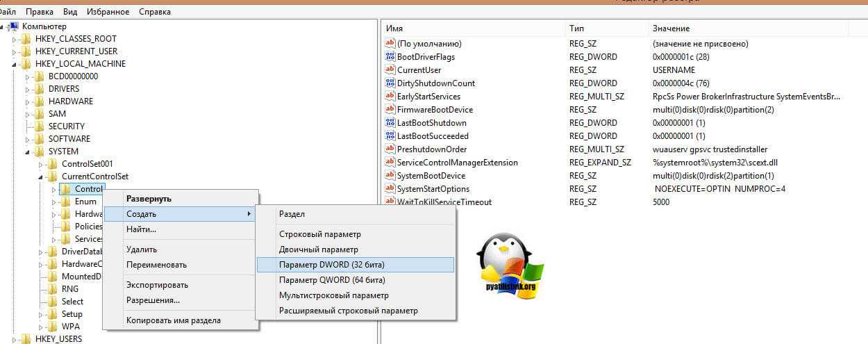Click the LastBootShutdown DWORD icon
The image size is (868, 344).
390,123
